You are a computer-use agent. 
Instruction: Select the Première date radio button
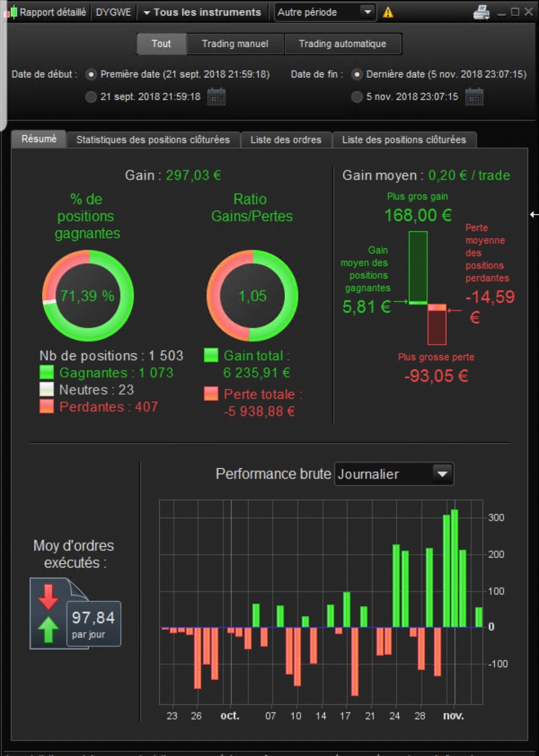click(91, 74)
